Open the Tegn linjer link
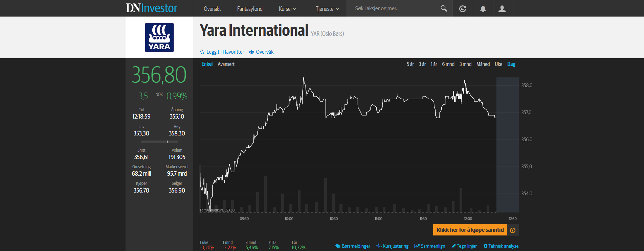This screenshot has height=251, width=644. point(467,246)
